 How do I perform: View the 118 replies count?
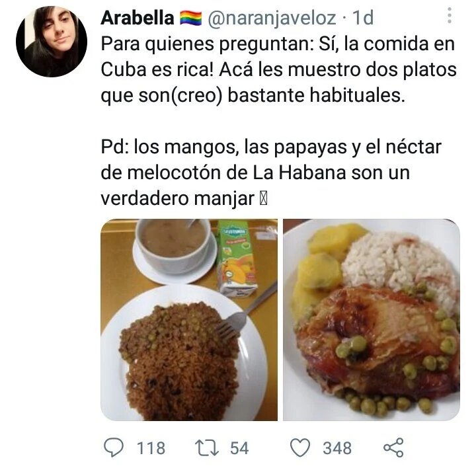coord(151,448)
